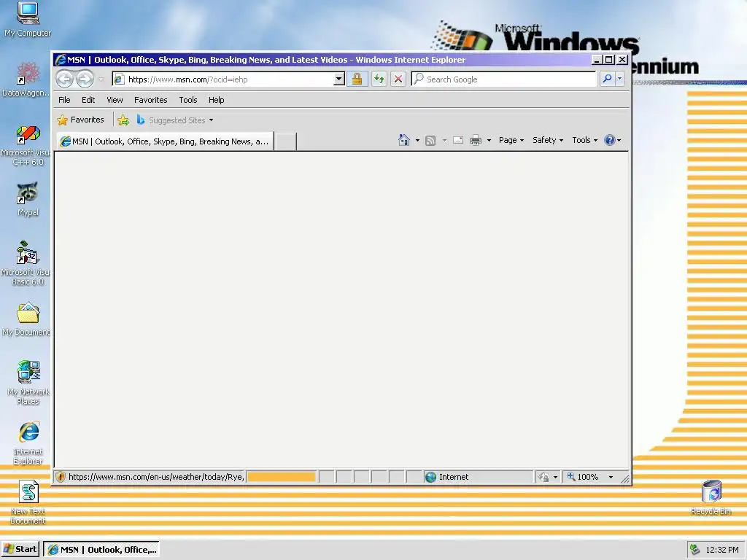Click the Read Mail envelope icon

click(x=458, y=140)
